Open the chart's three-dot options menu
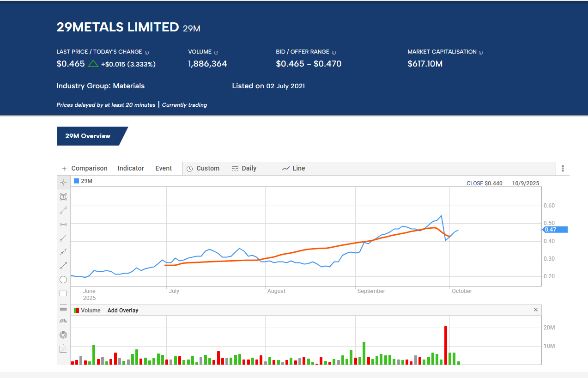This screenshot has width=588, height=378. 563,168
